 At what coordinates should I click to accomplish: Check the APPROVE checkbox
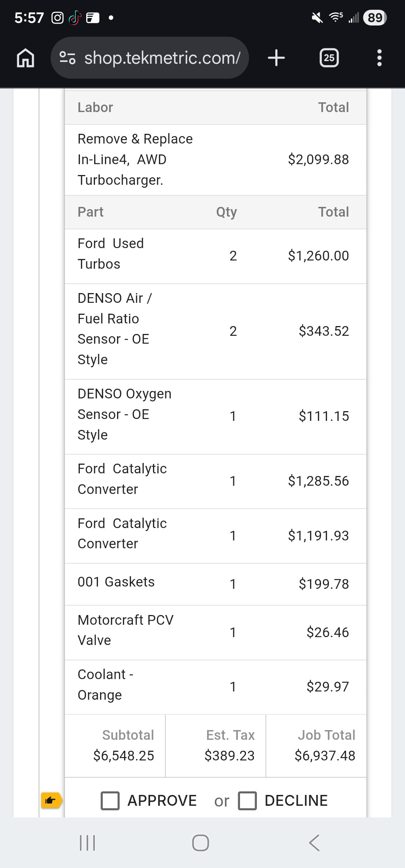[110, 801]
